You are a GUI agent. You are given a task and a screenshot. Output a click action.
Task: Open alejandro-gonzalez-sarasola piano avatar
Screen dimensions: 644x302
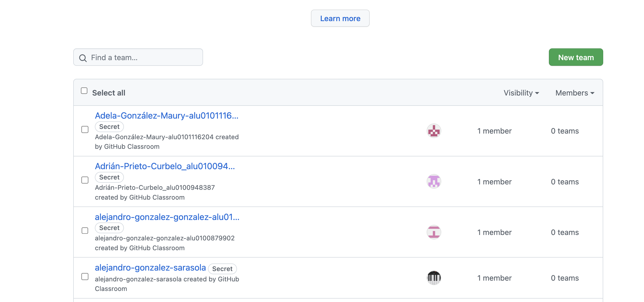tap(434, 278)
